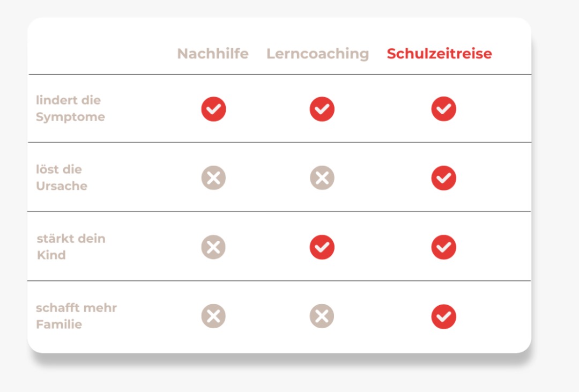
Task: Select the Lerncoaching column header
Action: pos(317,54)
